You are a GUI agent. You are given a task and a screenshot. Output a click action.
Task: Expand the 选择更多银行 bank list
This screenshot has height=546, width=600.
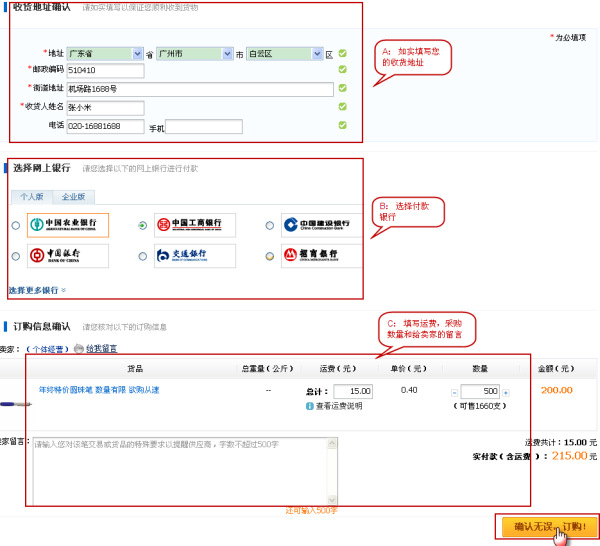38,290
